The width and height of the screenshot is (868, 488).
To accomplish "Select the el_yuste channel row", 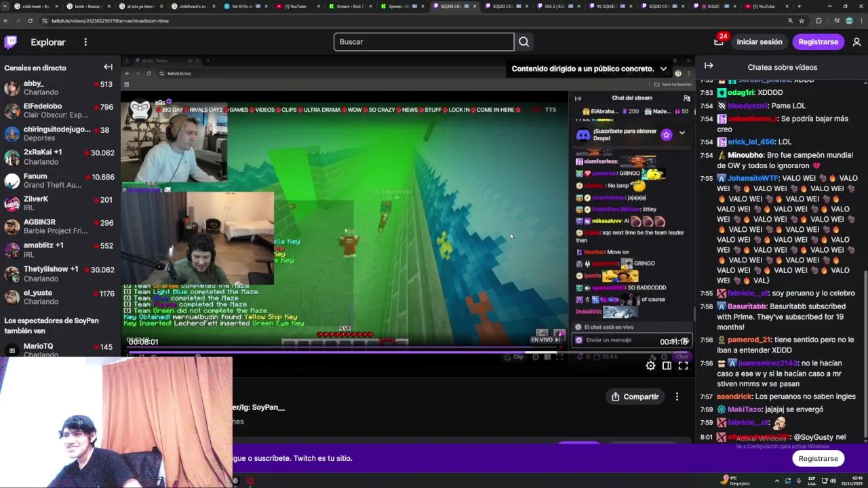I will point(60,297).
